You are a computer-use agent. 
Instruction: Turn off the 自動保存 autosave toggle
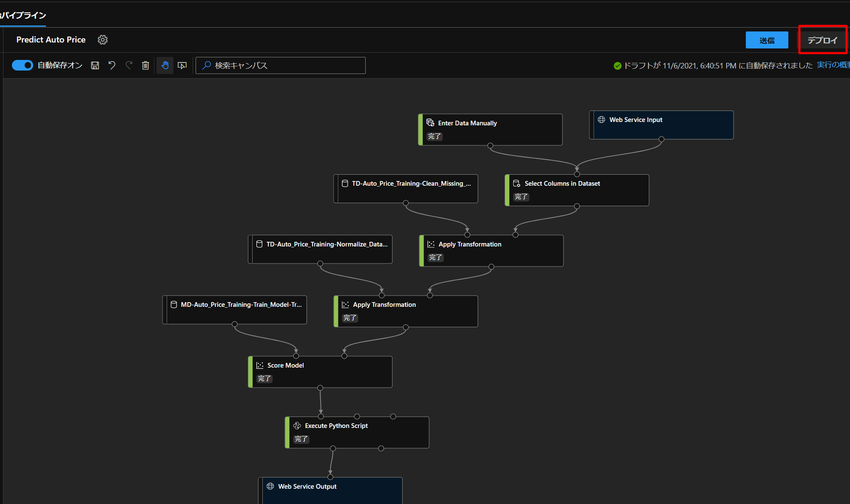pos(23,65)
